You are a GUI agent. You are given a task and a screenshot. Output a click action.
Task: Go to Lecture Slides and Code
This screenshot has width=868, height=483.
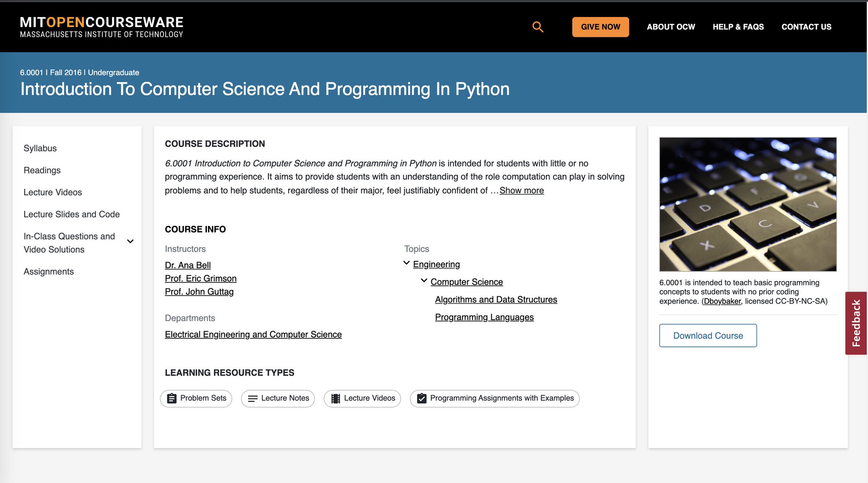72,215
